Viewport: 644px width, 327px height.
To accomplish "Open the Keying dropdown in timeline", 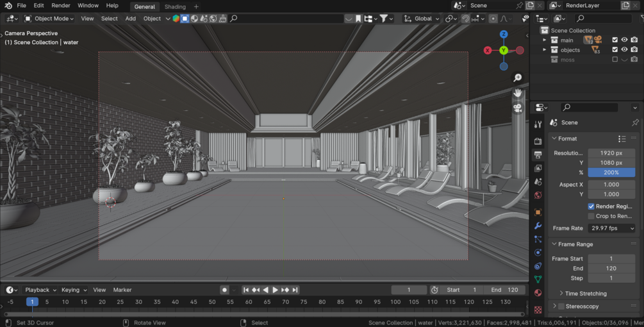I will (x=74, y=290).
